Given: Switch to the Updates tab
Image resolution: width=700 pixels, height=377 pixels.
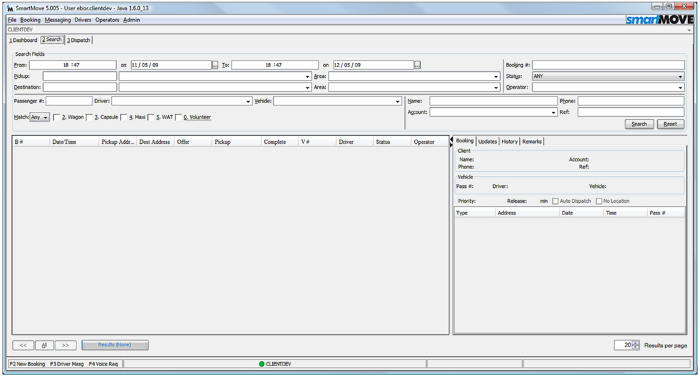Looking at the screenshot, I should point(488,142).
